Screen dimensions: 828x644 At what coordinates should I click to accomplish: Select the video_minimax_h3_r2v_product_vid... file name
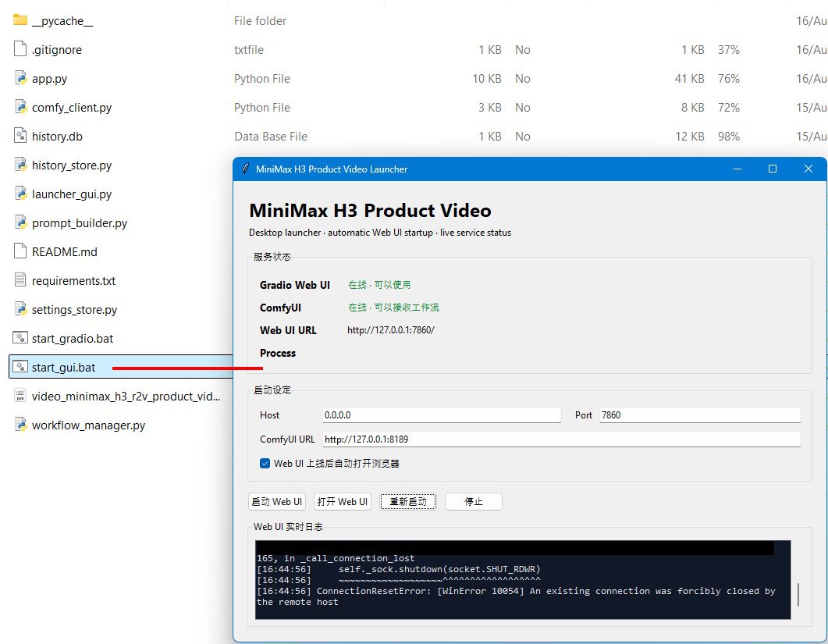click(126, 397)
